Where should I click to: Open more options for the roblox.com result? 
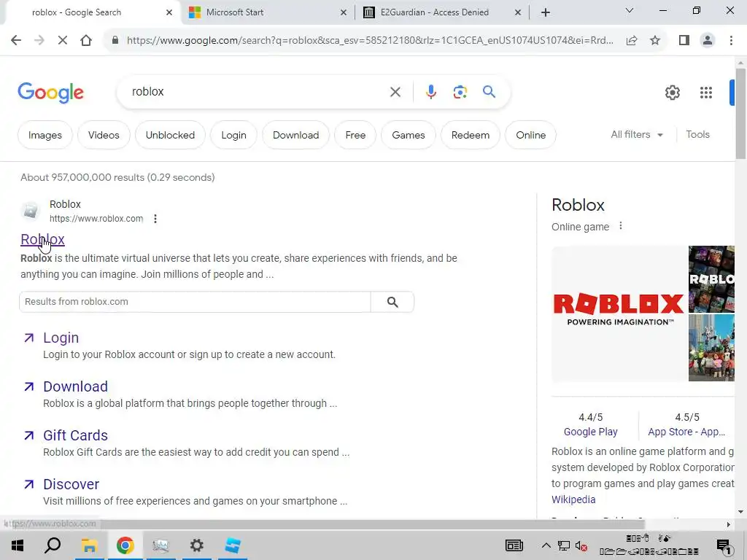[155, 219]
